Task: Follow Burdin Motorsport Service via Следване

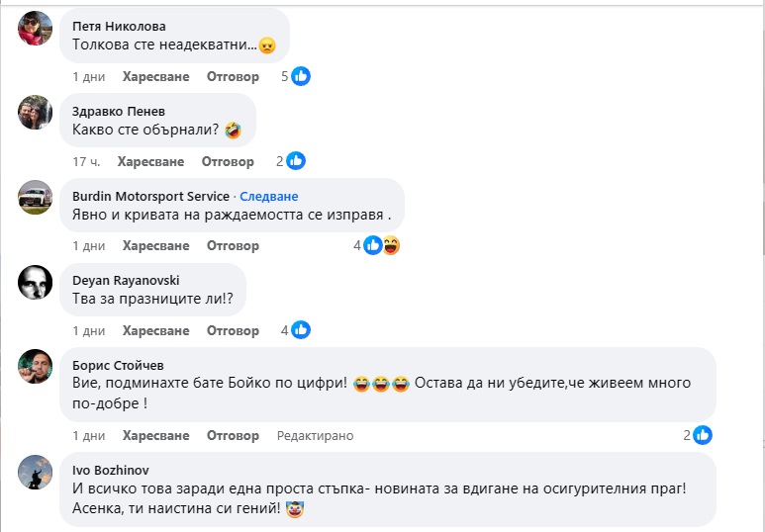Action: [269, 196]
